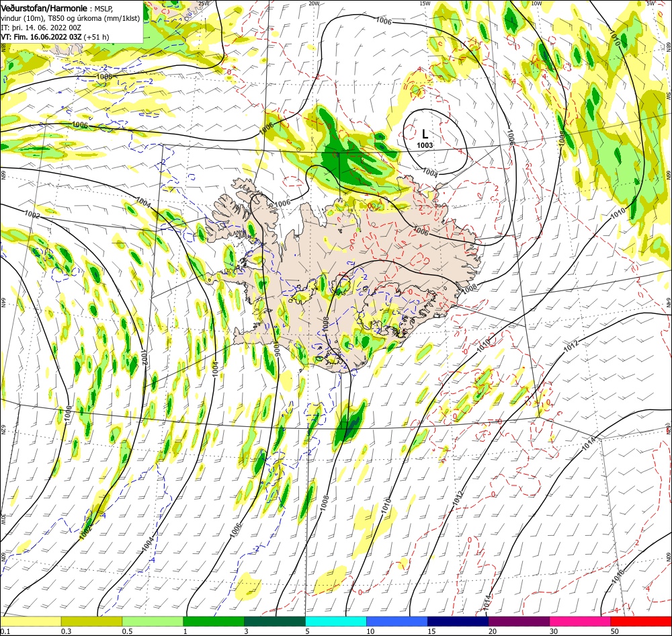
Task: Click the '30' legend scale value
Action: pos(554,631)
